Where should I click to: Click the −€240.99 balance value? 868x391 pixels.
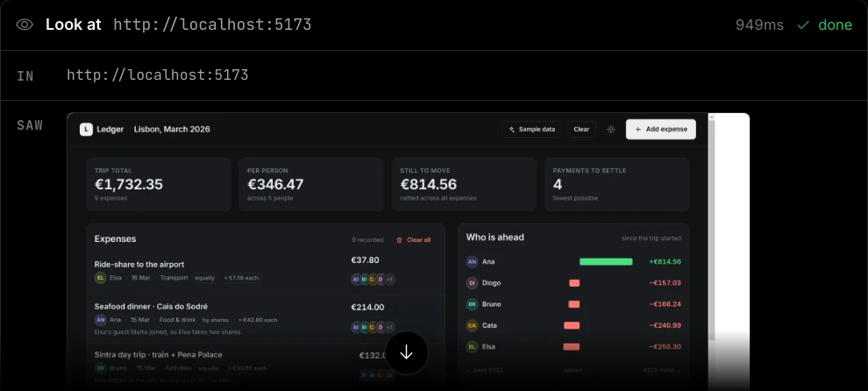point(665,325)
